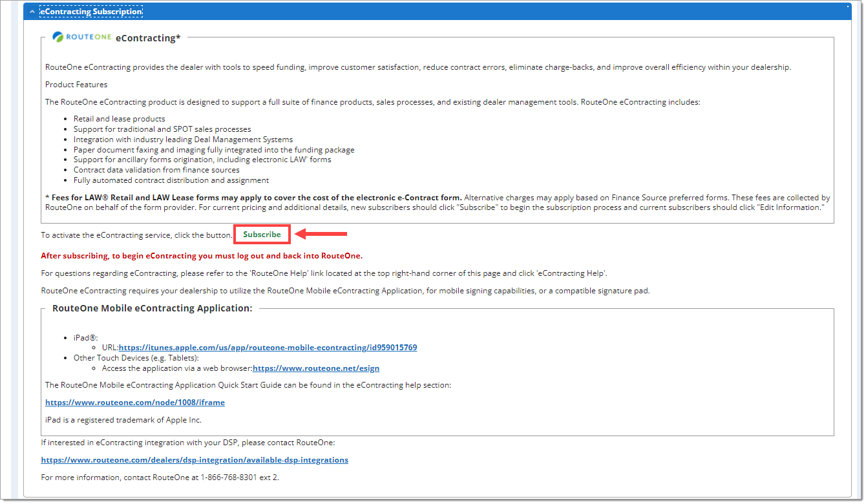The height and width of the screenshot is (504, 866).
Task: Click 'RouteOne Mobile eContracting Application:' heading
Action: click(x=152, y=308)
